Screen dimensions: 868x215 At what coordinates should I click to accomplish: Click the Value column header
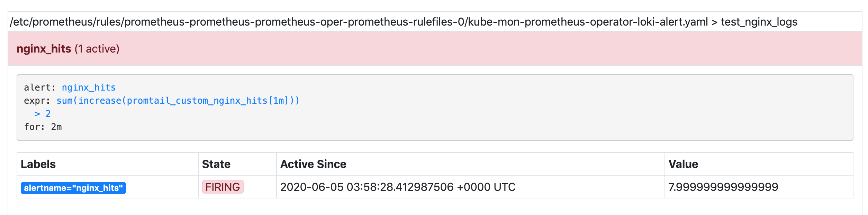coord(683,164)
